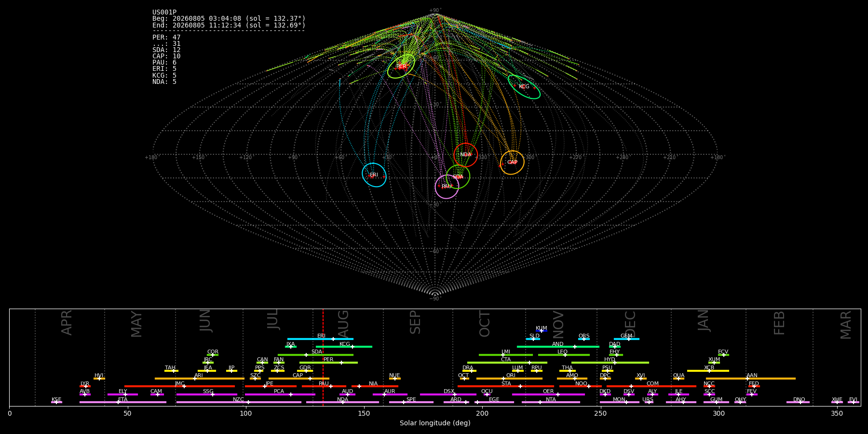Click the ERI cyan radiant circle

[374, 175]
